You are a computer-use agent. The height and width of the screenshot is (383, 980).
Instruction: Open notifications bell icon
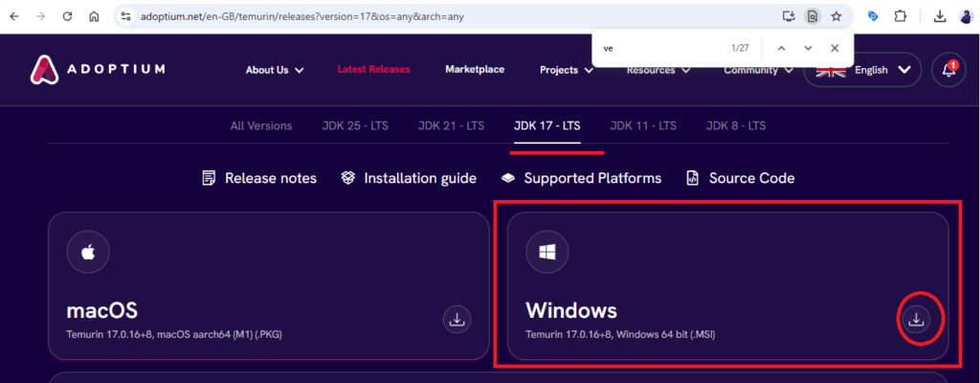point(948,70)
